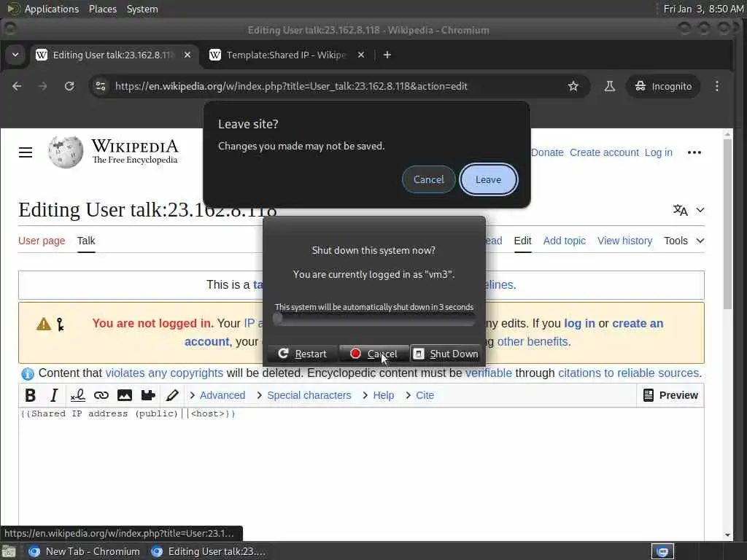Click the page language selector icon

pyautogui.click(x=681, y=210)
